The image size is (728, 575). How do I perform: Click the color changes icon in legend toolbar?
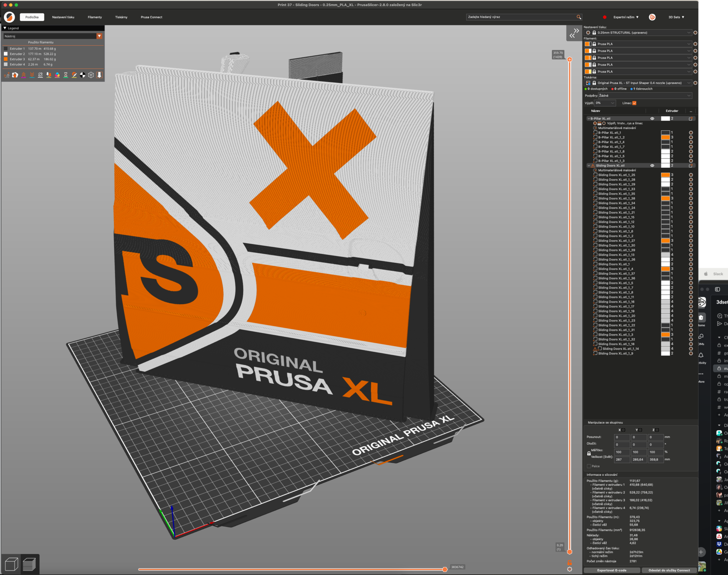coord(57,75)
